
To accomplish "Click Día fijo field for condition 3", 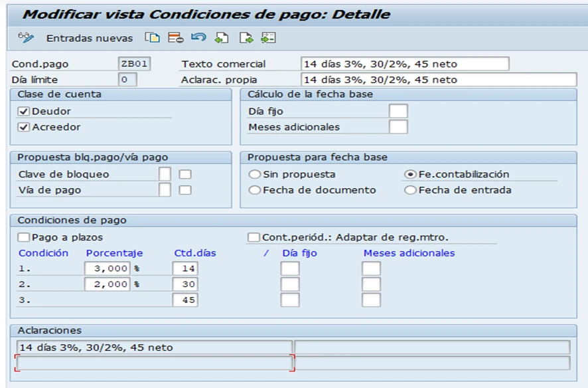I will [x=290, y=300].
